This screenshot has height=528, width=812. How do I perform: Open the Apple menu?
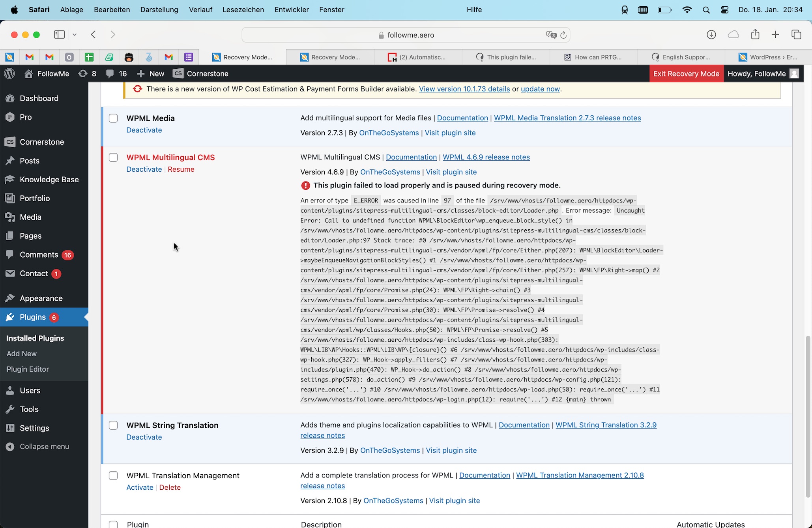[14, 9]
